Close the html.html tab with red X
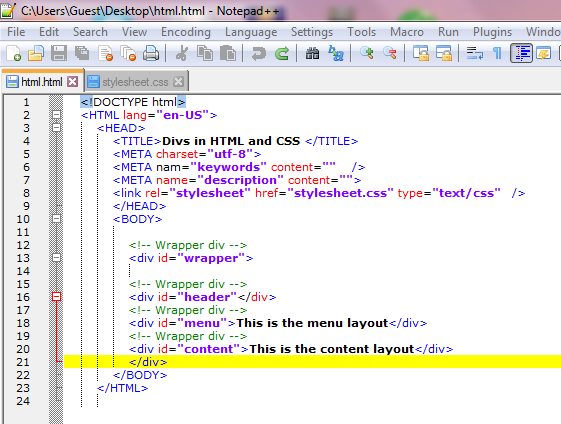561x424 pixels. (73, 82)
